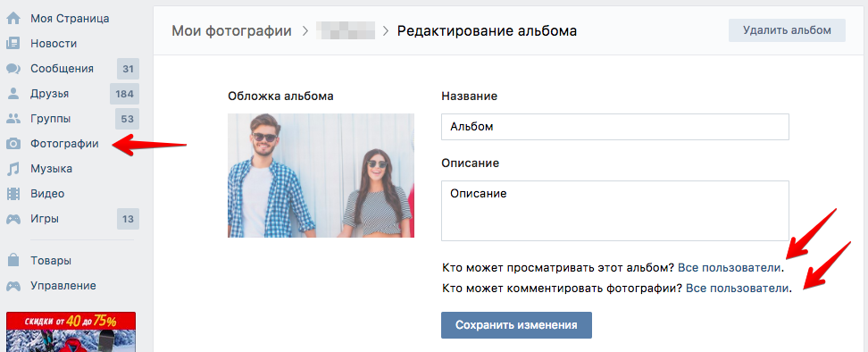Open Музыка in the left menu
The width and height of the screenshot is (868, 352).
[52, 169]
